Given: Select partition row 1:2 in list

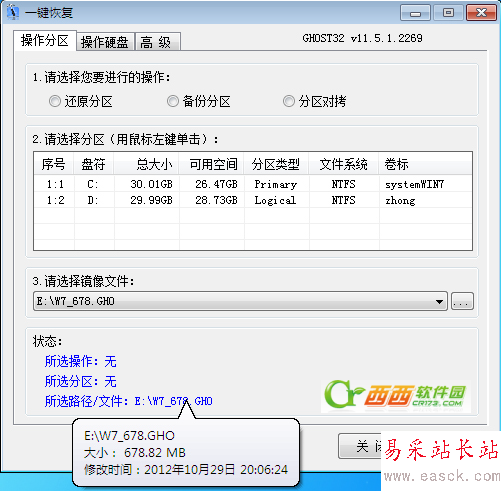Looking at the screenshot, I should (253, 200).
